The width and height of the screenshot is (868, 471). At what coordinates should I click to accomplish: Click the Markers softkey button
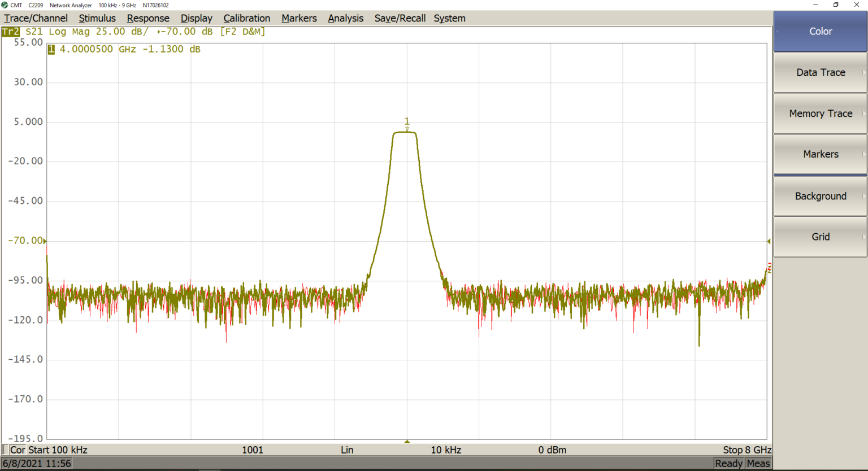point(821,154)
